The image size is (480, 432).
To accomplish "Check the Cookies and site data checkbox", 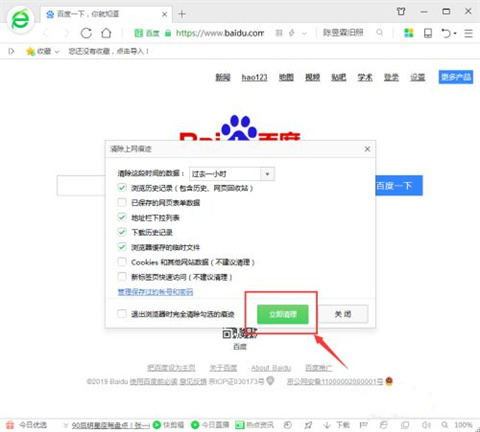I will [122, 262].
